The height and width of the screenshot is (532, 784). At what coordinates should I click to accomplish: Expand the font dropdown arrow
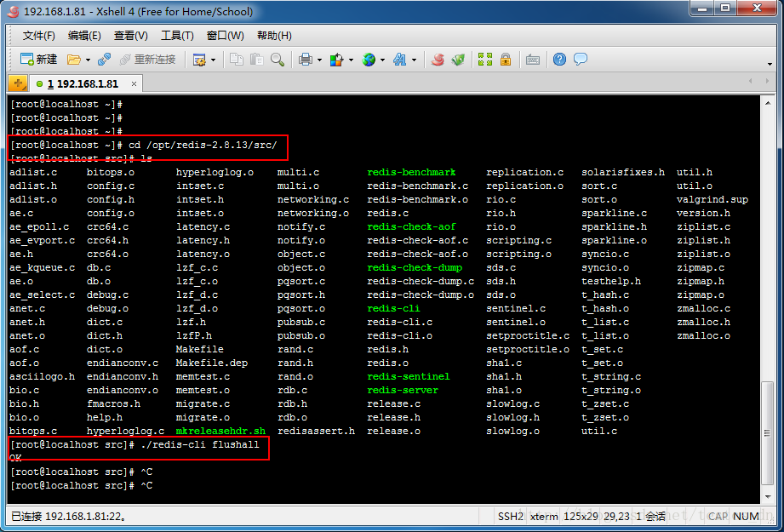414,60
